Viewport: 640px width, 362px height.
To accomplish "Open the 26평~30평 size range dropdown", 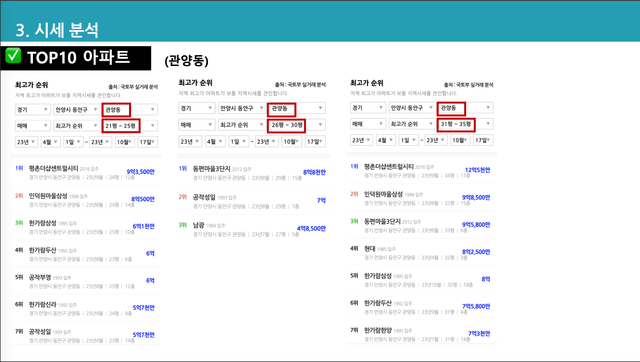I will click(297, 124).
